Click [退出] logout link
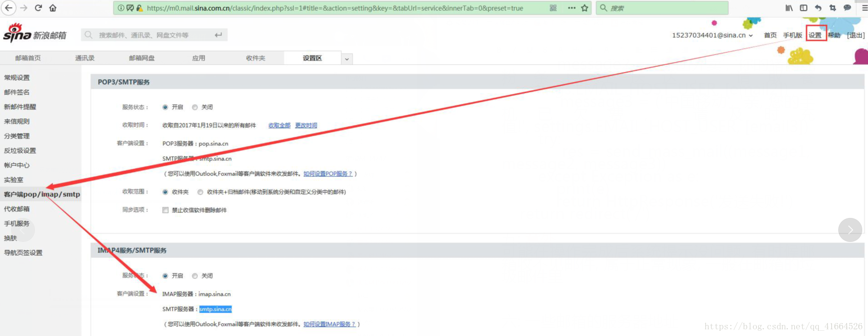This screenshot has height=336, width=868. coord(856,36)
